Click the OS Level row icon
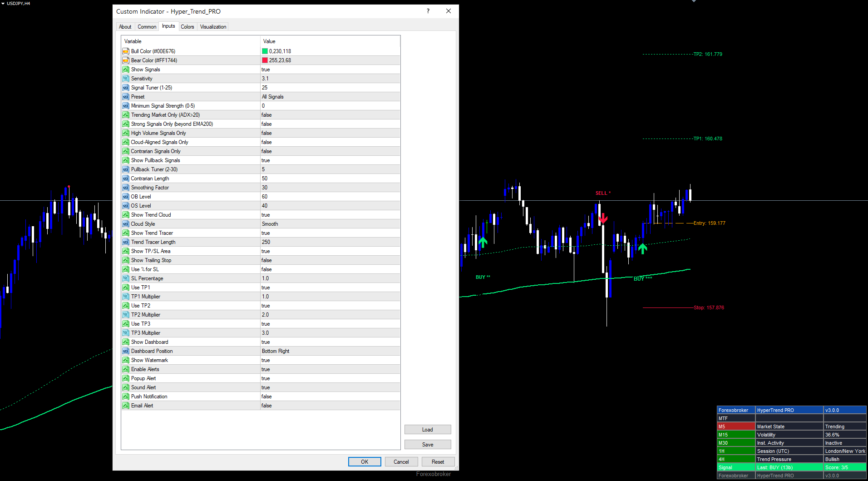Screen dimensions: 868x481 click(126, 206)
